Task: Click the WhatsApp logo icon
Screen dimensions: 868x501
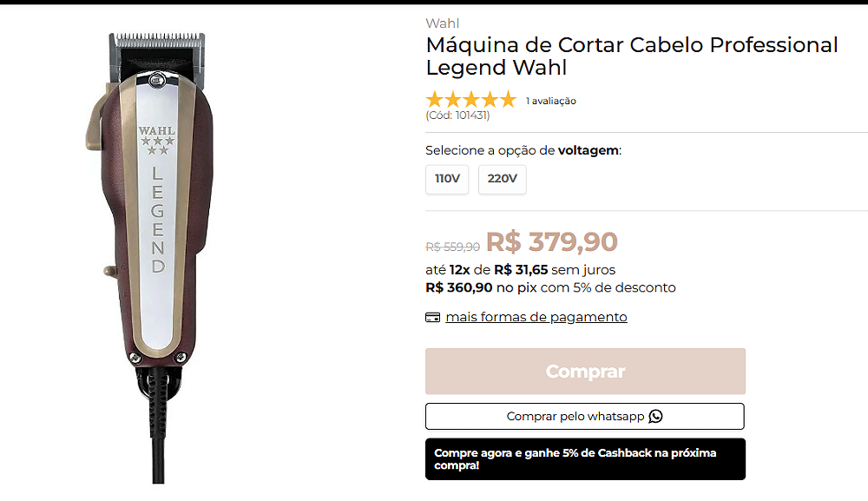Action: (655, 416)
